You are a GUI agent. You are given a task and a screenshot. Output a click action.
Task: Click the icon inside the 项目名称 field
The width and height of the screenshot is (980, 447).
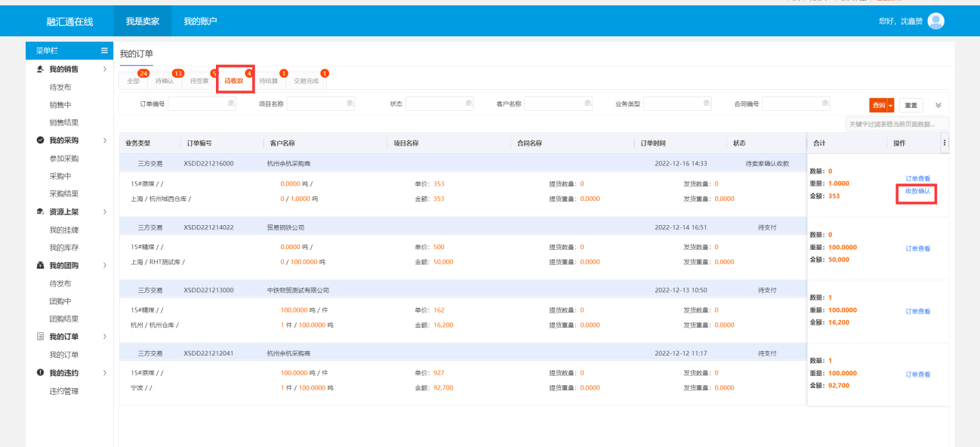350,103
